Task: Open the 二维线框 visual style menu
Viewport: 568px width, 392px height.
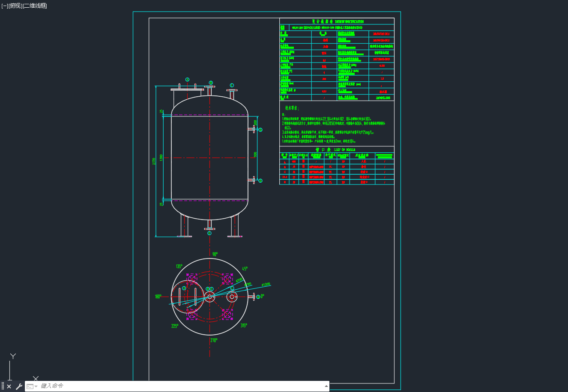Action: [35, 6]
